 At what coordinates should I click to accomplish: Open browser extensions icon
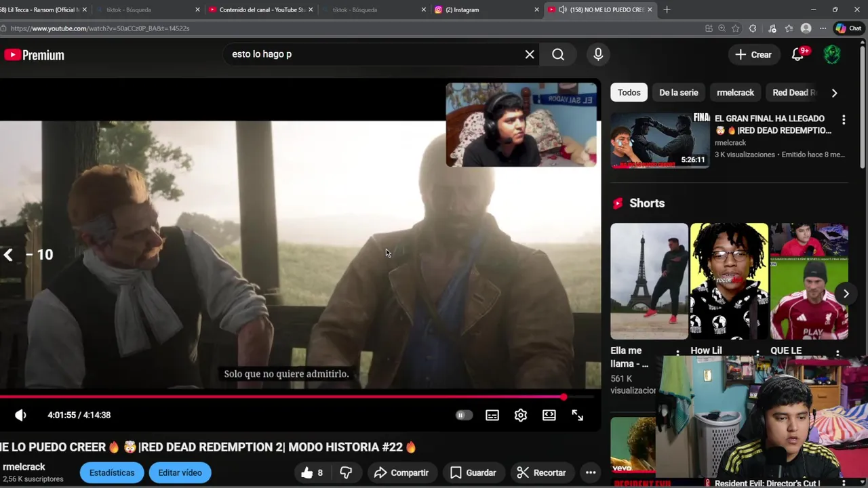(753, 28)
